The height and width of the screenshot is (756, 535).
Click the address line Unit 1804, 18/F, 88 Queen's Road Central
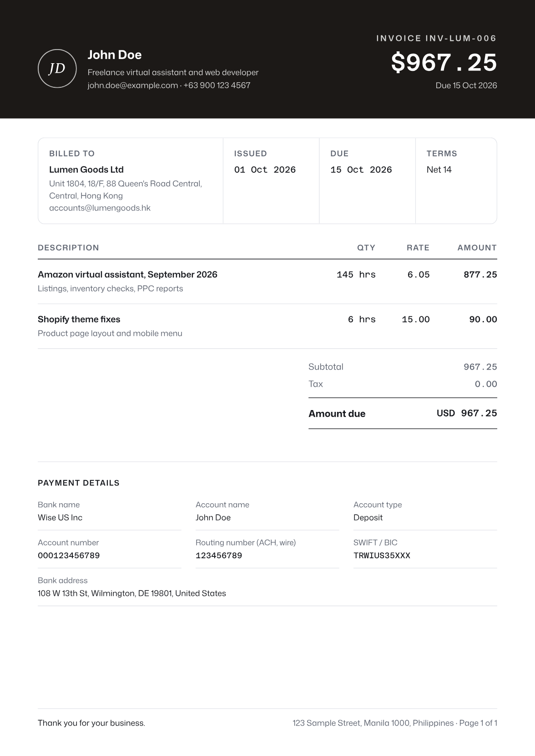(126, 184)
